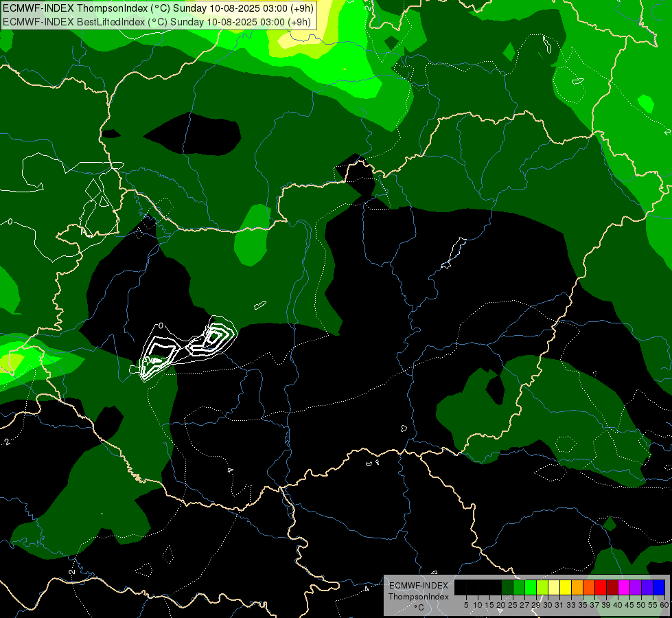The width and height of the screenshot is (672, 618).
Task: Click the legend tick value 20
Action: coord(500,605)
